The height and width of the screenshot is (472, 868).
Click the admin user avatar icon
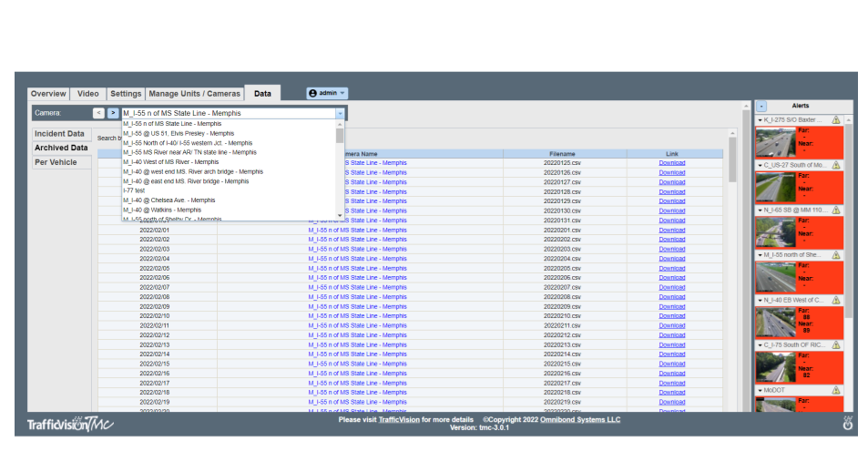coord(312,93)
